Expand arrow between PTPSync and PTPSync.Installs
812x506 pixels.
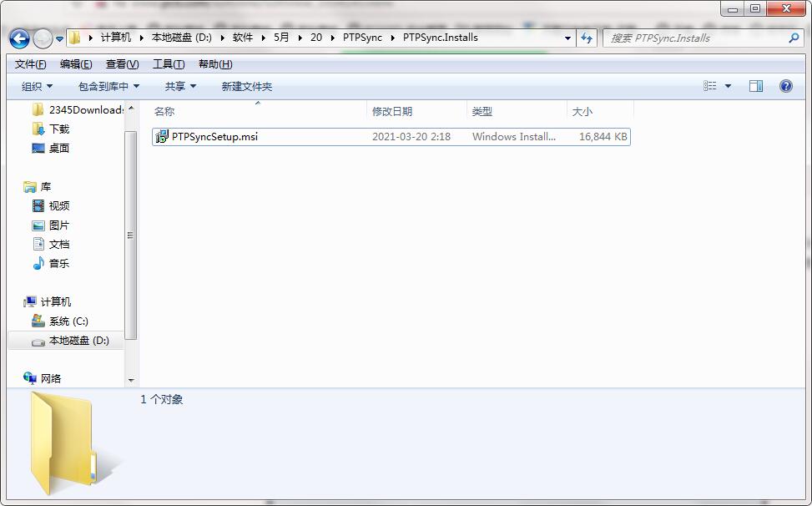(x=392, y=38)
